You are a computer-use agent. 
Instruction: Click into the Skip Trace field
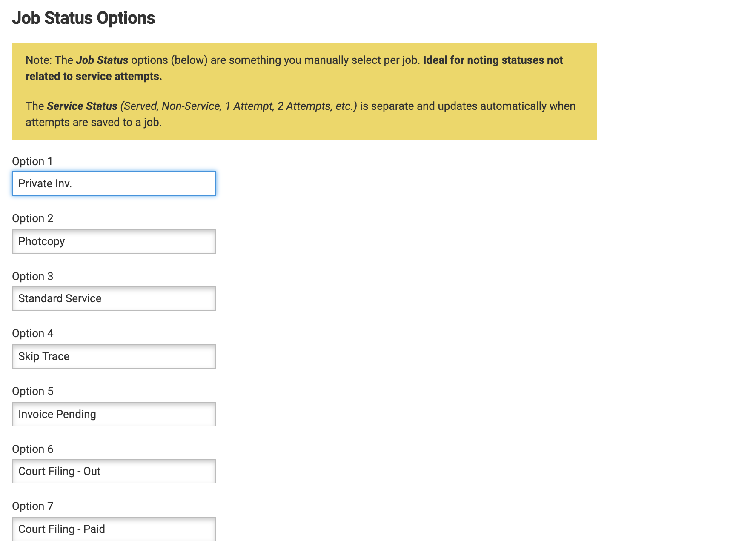114,356
